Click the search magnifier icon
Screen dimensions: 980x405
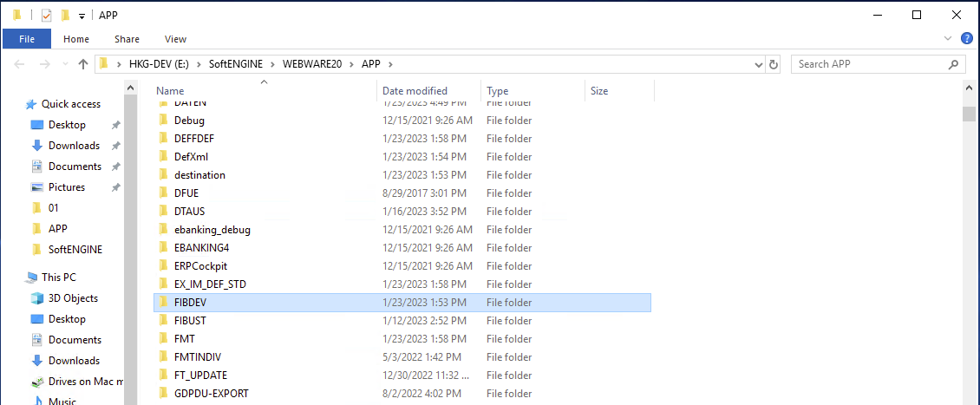point(954,64)
